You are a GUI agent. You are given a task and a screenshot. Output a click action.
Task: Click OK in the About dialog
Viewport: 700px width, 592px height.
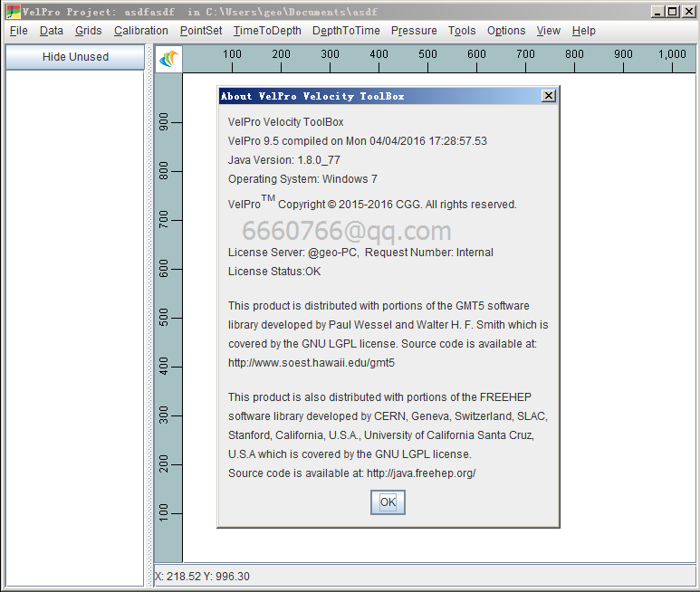point(388,502)
